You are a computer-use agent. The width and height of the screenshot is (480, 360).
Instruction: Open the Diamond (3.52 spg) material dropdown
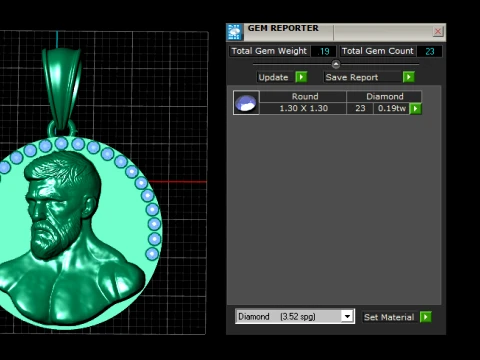pos(295,316)
